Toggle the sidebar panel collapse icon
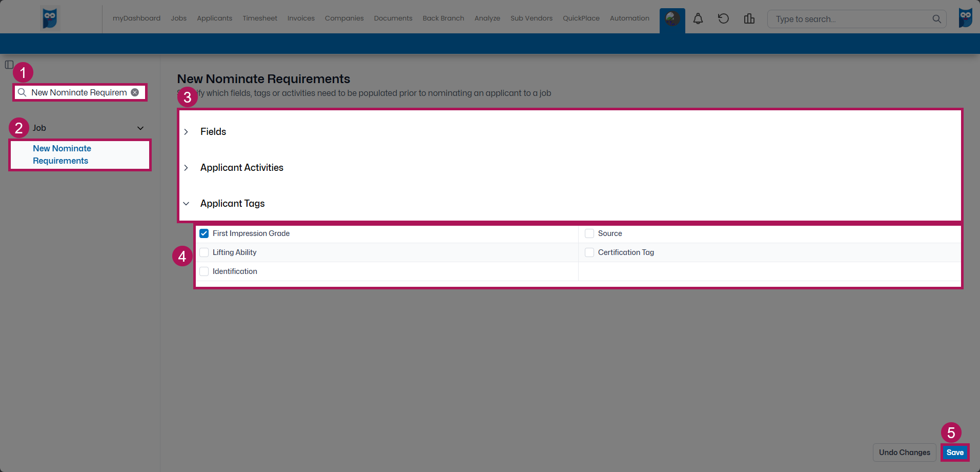 click(x=9, y=65)
